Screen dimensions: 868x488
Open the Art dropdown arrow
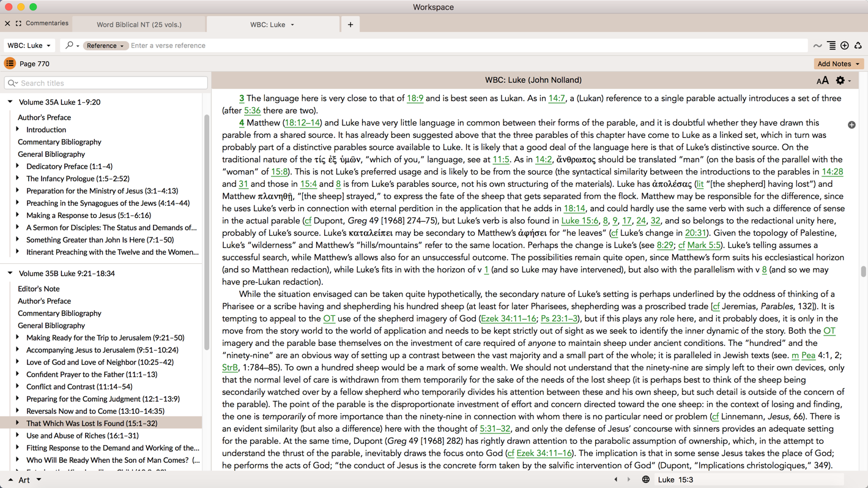(39, 480)
